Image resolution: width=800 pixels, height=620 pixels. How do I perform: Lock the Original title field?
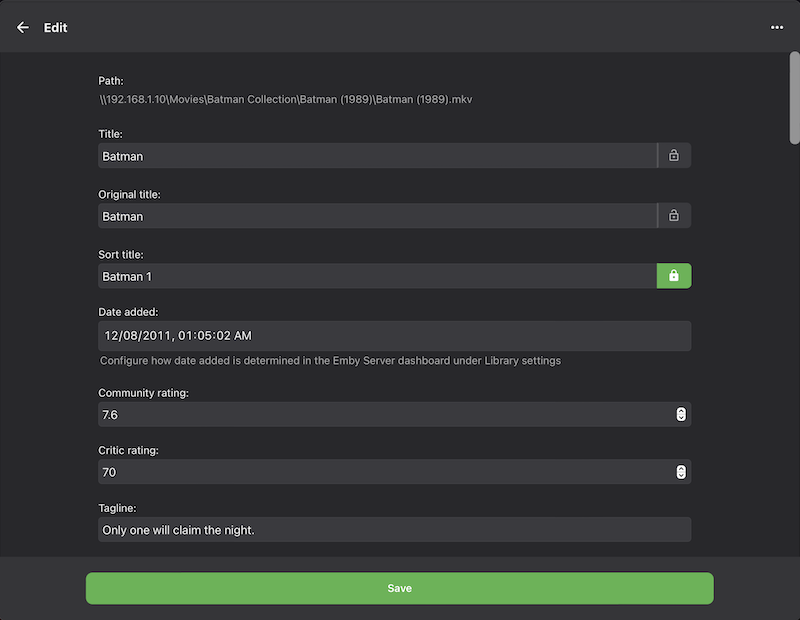[x=674, y=216]
